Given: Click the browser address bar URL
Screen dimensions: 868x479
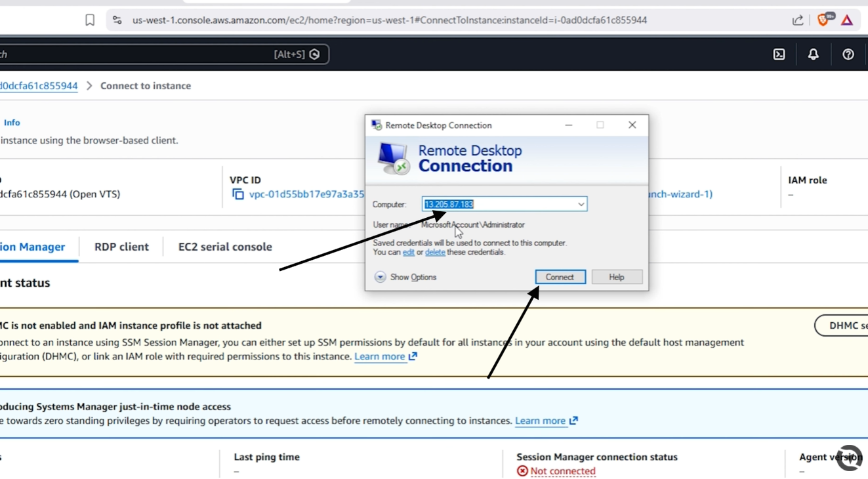Looking at the screenshot, I should tap(390, 20).
